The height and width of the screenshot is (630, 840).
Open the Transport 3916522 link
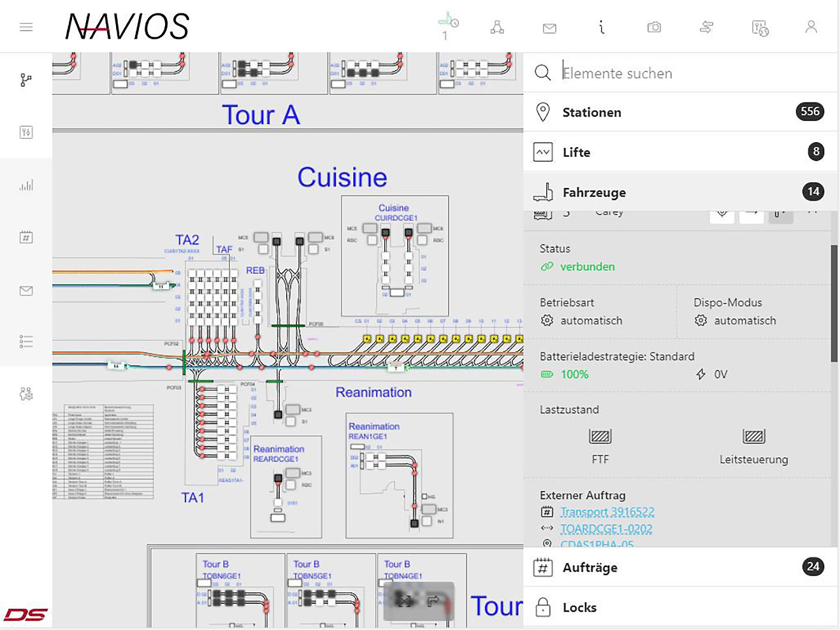tap(607, 512)
